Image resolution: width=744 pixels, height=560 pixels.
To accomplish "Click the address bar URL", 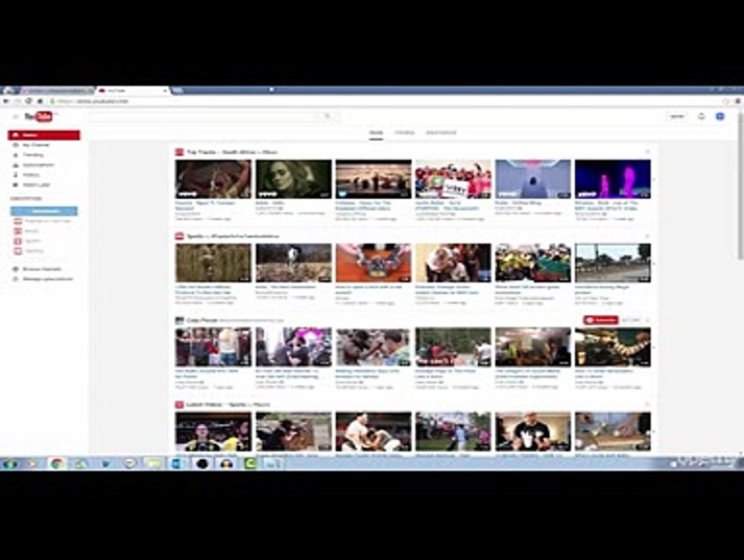I will (93, 101).
